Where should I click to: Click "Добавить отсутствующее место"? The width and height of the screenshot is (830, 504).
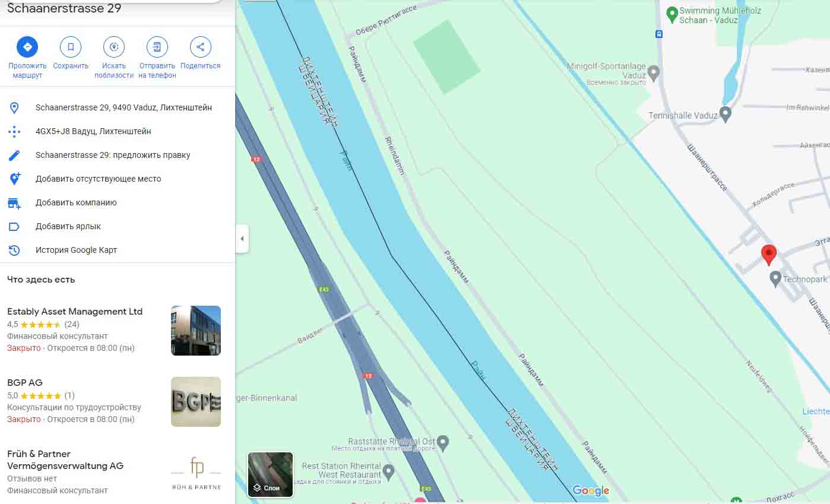[99, 179]
